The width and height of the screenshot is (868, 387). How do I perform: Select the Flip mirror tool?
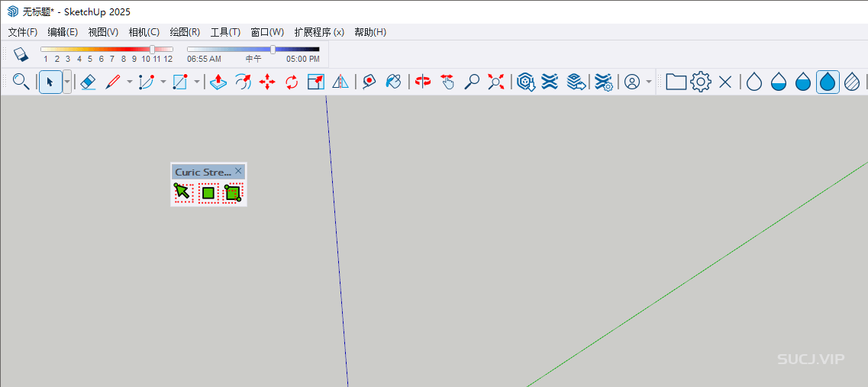(x=340, y=82)
